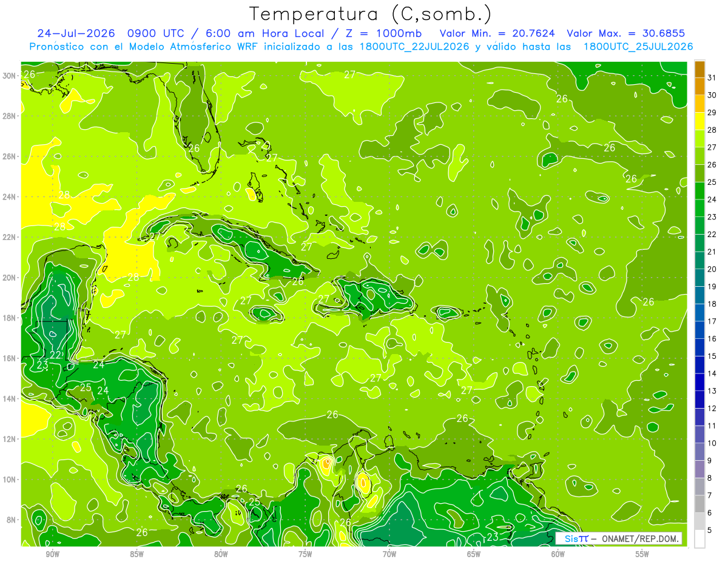Click the 75W longitude axis label

pyautogui.click(x=305, y=554)
